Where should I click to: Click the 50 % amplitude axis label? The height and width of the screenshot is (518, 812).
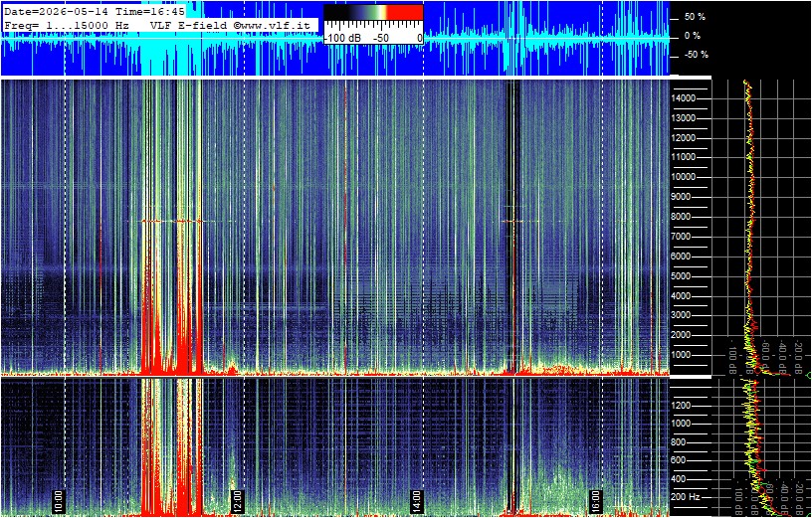695,17
